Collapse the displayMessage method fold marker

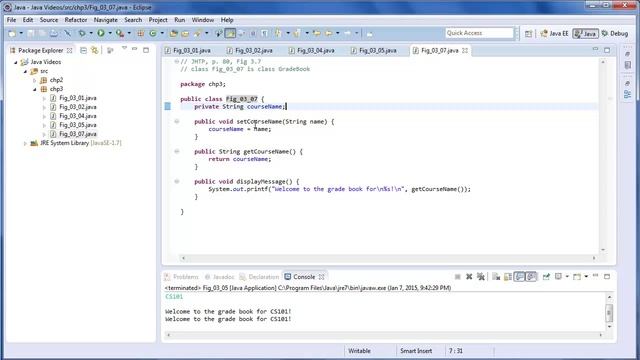point(177,181)
